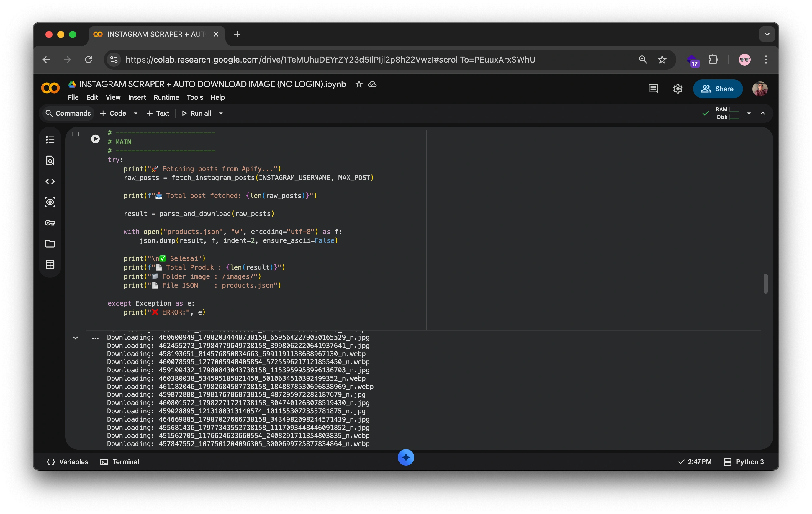Screen dimensions: 812x514
Task: Bookmark this page with the star icon
Action: pos(662,60)
